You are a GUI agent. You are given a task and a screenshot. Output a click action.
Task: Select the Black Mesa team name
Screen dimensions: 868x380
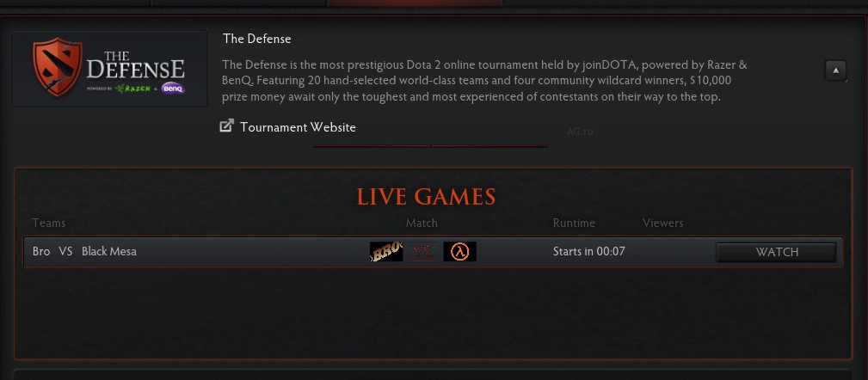point(109,251)
